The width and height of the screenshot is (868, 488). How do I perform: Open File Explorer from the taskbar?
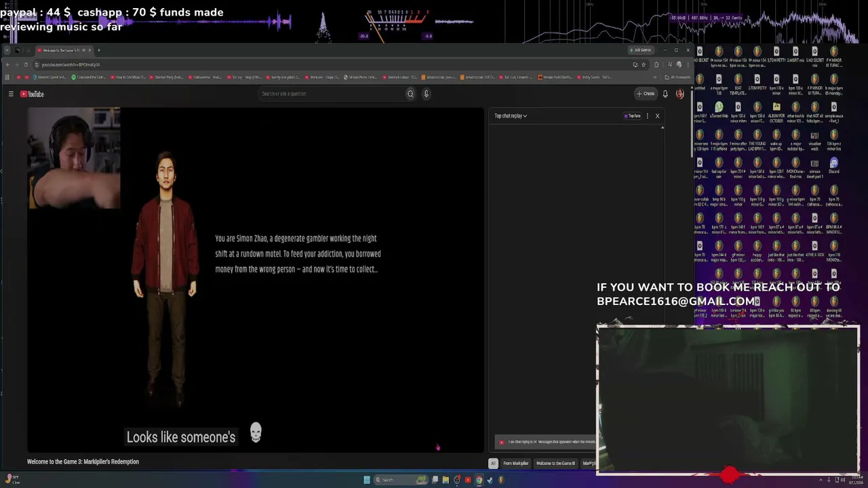pos(446,480)
